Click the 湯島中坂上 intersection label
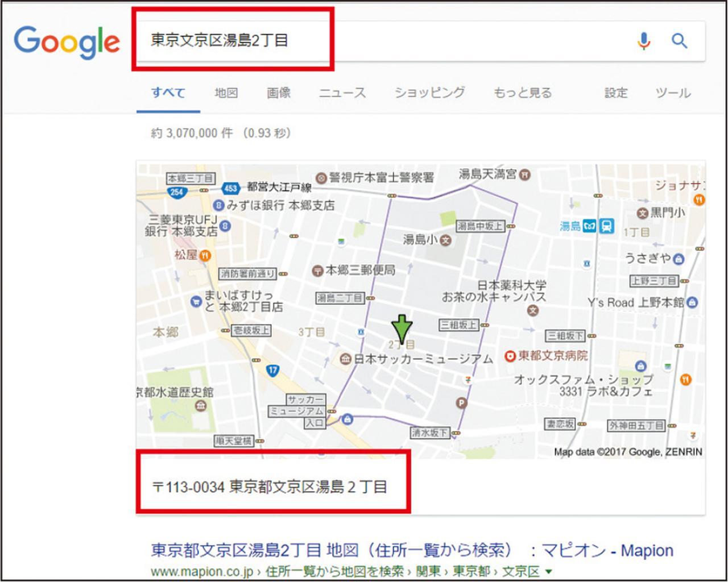The height and width of the screenshot is (582, 728). [x=480, y=226]
